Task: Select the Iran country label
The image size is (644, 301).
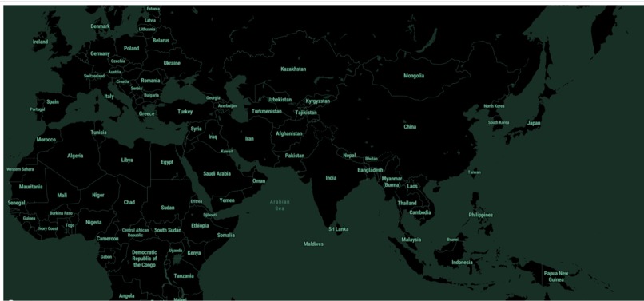Action: click(249, 138)
